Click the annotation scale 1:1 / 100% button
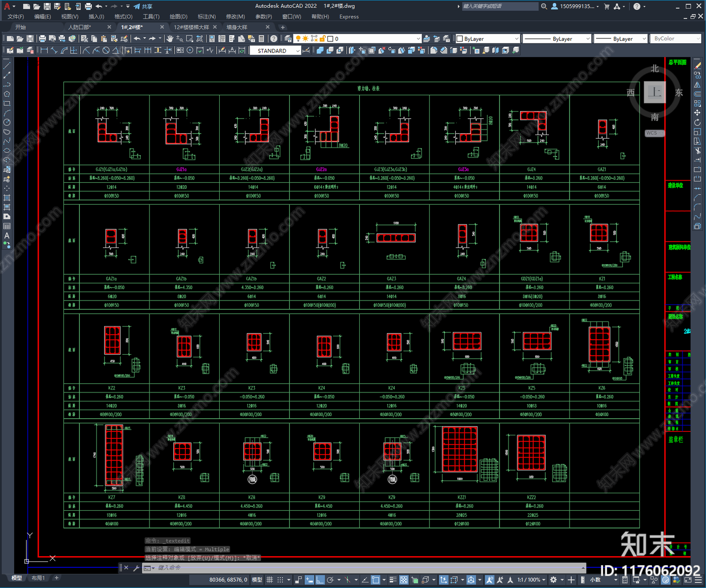The width and height of the screenshot is (706, 588). 529,580
